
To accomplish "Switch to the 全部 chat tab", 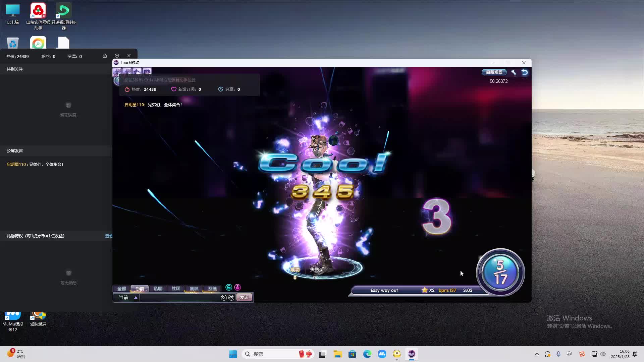I will tap(121, 289).
